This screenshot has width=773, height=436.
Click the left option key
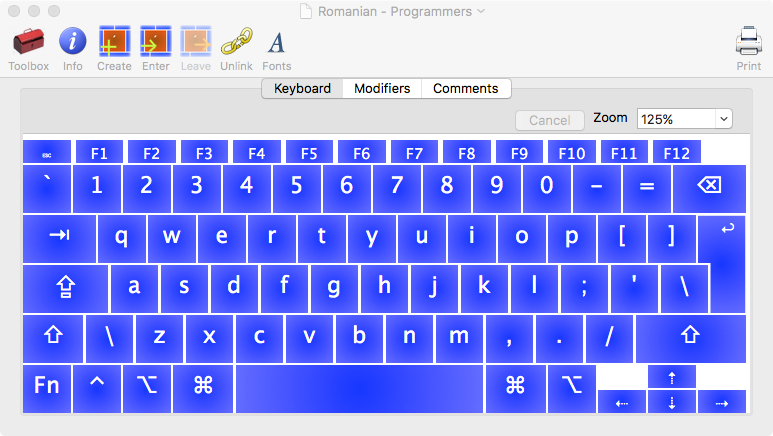(x=147, y=389)
